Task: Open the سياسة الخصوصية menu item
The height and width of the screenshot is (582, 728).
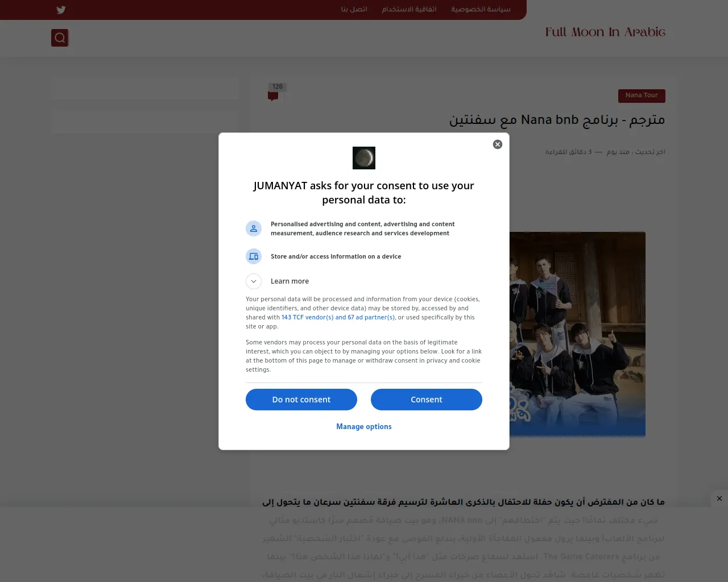Action: click(481, 9)
